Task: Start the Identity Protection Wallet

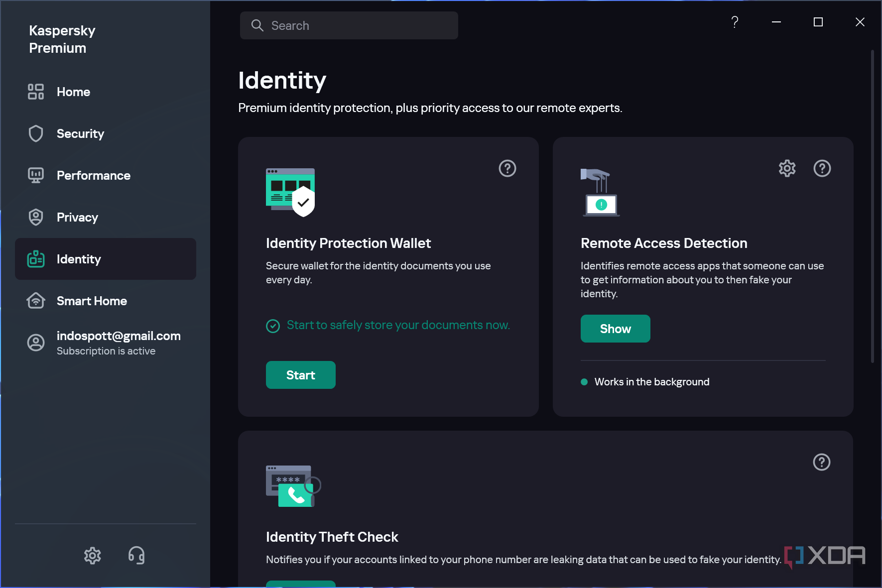Action: click(301, 375)
